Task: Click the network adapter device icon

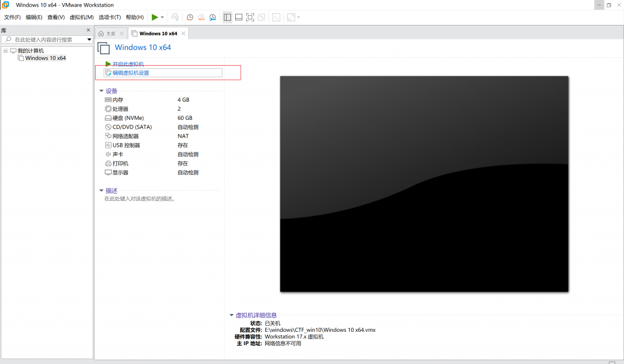Action: 108,136
